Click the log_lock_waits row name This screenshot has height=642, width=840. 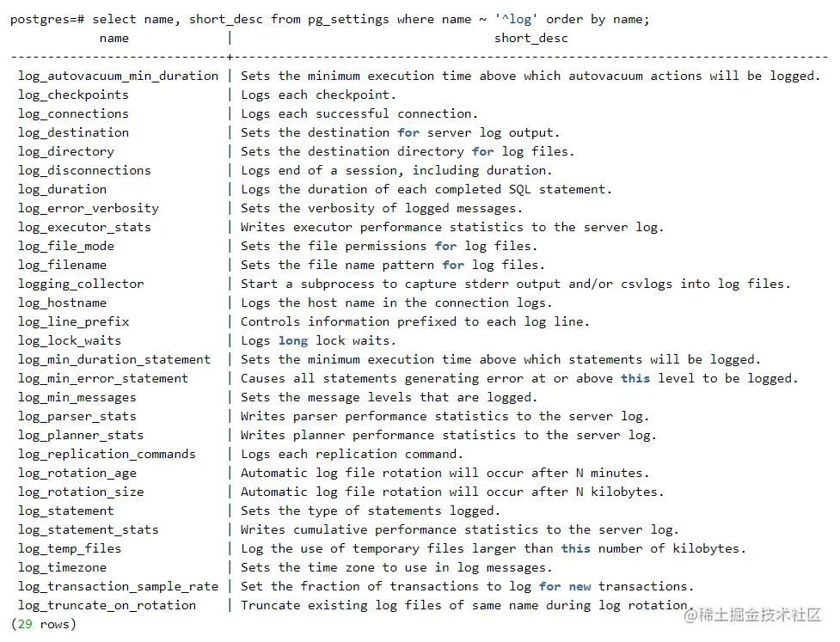70,340
